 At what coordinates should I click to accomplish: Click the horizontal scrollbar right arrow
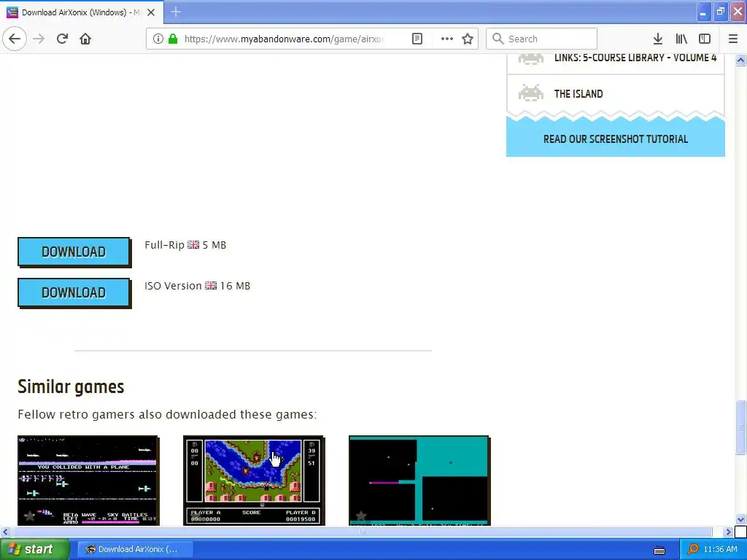point(728,532)
